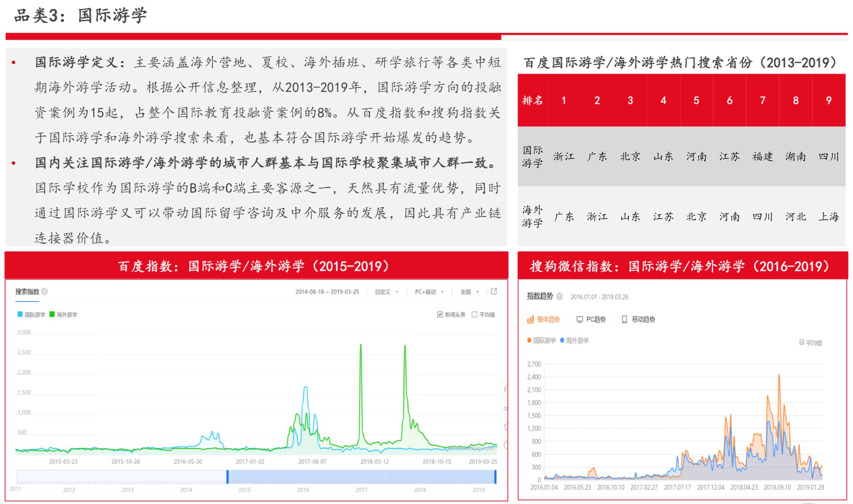Click the left handle of timeline range slider
This screenshot has height=504, width=853.
pos(227,477)
